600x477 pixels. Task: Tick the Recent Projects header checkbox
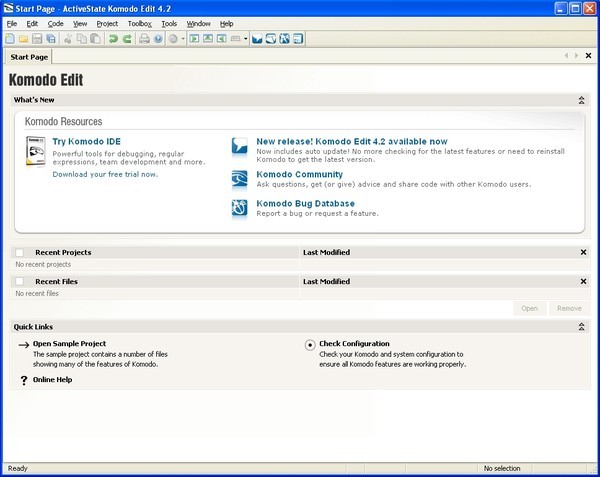[19, 253]
